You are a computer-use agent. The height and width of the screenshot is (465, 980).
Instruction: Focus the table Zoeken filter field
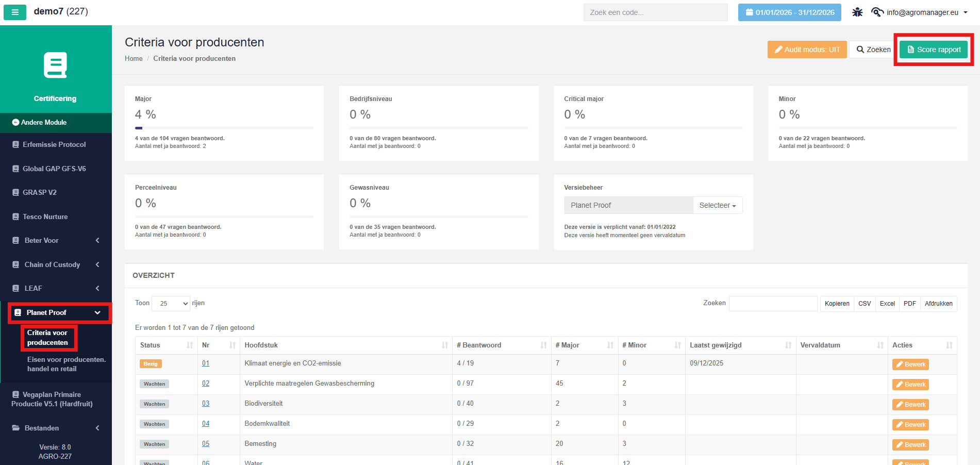(773, 304)
